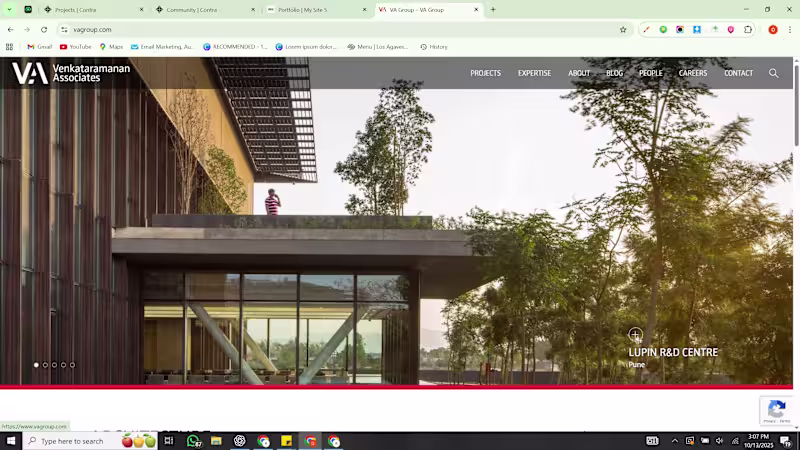Open the red Chrome profile avatar
This screenshot has height=450, width=800.
point(773,30)
